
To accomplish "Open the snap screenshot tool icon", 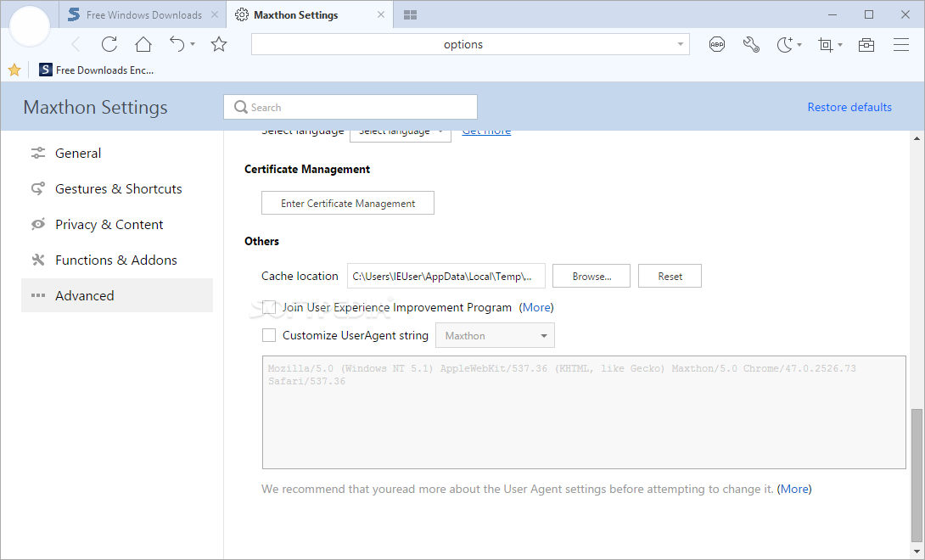I will [826, 45].
